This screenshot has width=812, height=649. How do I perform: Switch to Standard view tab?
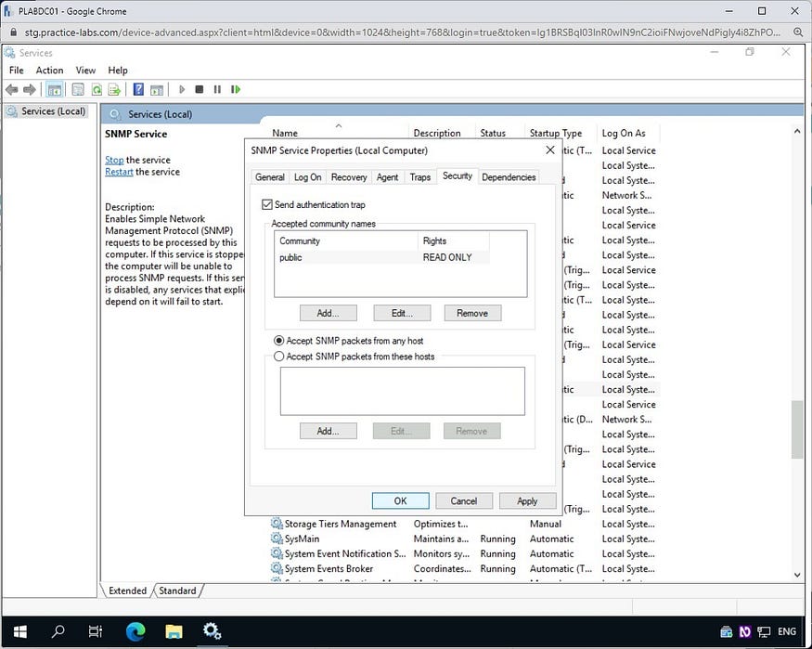point(177,591)
